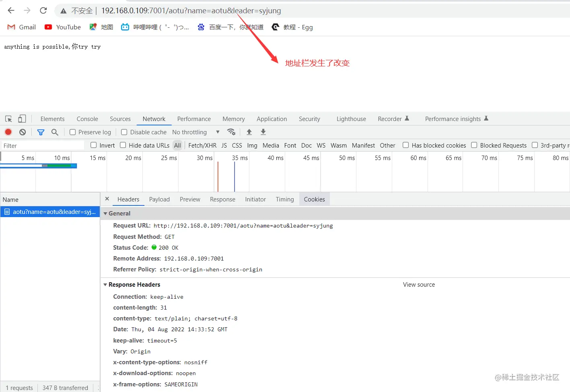This screenshot has width=570, height=392.
Task: Open the No throttling dropdown
Action: pos(196,132)
